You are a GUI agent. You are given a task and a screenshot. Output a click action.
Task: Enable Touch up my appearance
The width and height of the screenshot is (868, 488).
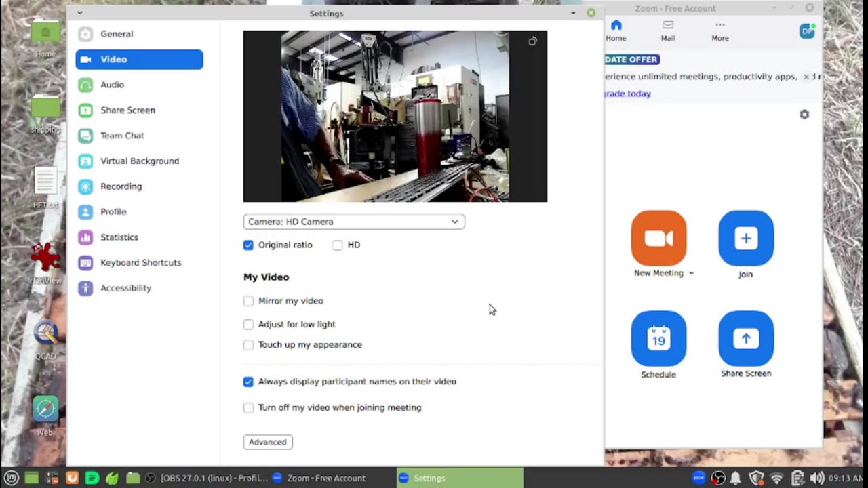(x=248, y=344)
